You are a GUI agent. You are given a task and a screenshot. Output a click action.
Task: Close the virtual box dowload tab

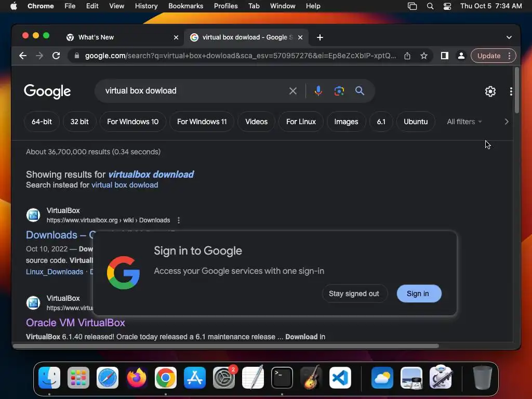click(300, 37)
